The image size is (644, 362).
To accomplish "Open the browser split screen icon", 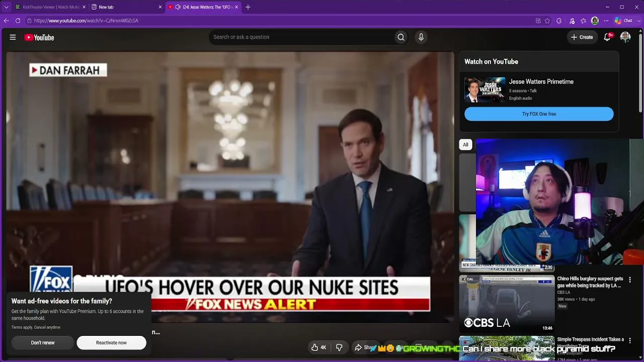I will pos(538,21).
